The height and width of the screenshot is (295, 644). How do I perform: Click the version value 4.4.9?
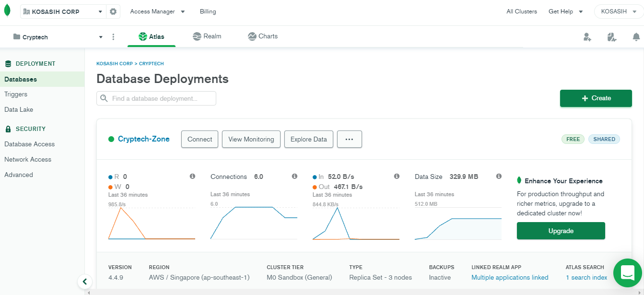click(116, 277)
